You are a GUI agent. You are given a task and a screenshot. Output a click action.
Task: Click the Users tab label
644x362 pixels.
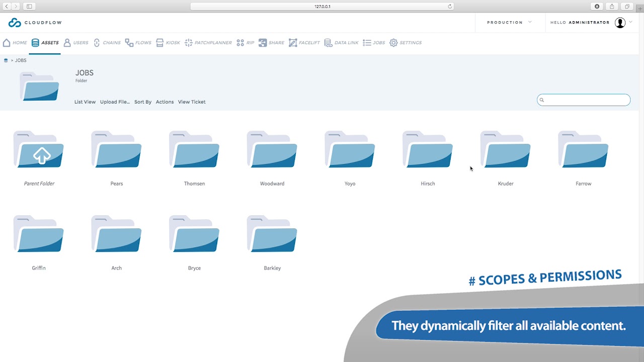(x=80, y=43)
